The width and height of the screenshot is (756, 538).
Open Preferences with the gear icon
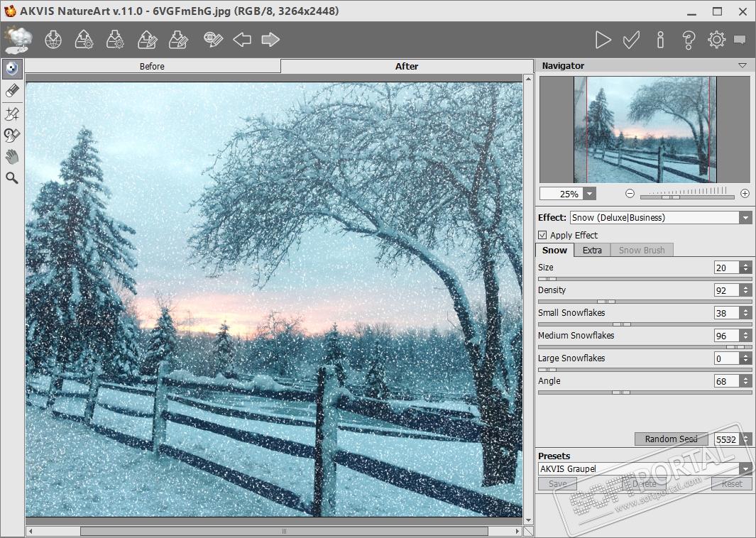[717, 40]
